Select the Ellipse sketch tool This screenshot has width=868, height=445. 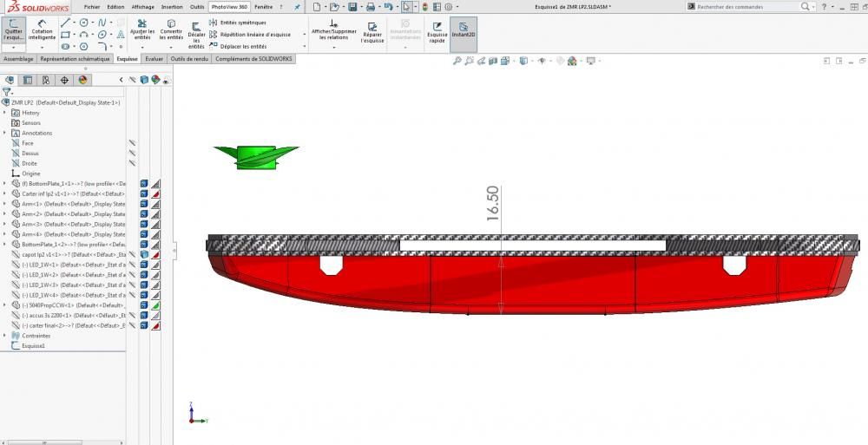102,35
